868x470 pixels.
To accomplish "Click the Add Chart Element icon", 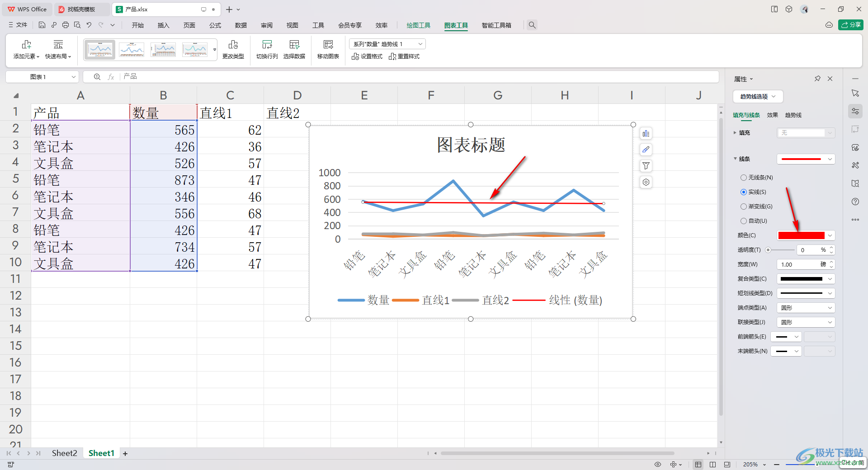I will (26, 45).
